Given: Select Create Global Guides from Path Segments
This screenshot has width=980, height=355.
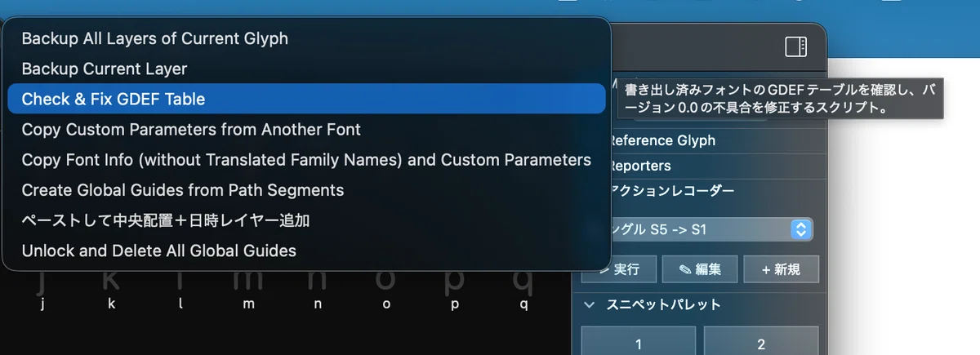Looking at the screenshot, I should tap(306, 189).
